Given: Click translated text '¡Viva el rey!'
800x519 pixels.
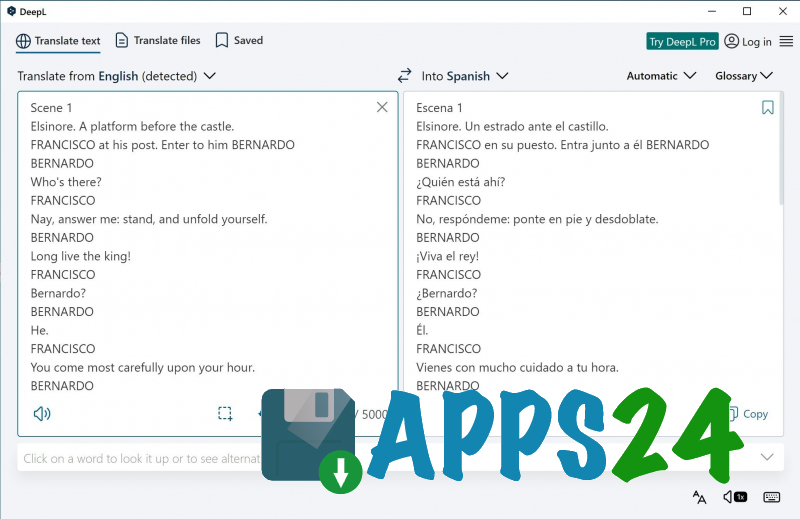Looking at the screenshot, I should point(447,256).
